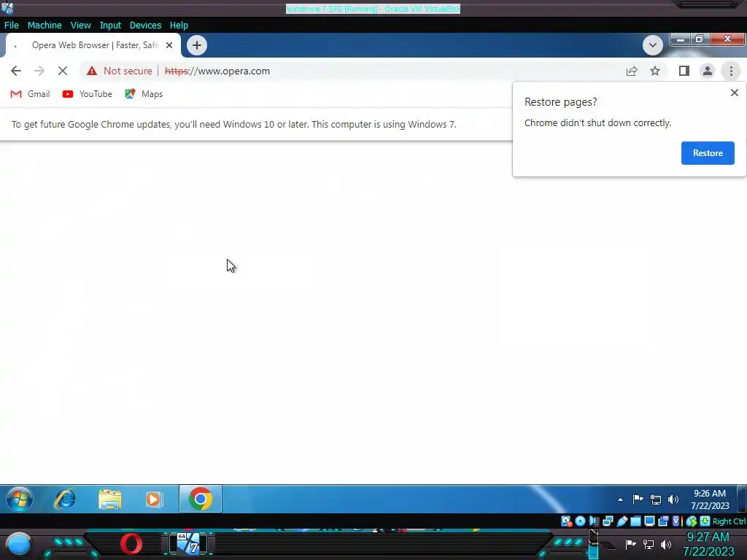Open the VirtualBox Devices menu

click(145, 26)
